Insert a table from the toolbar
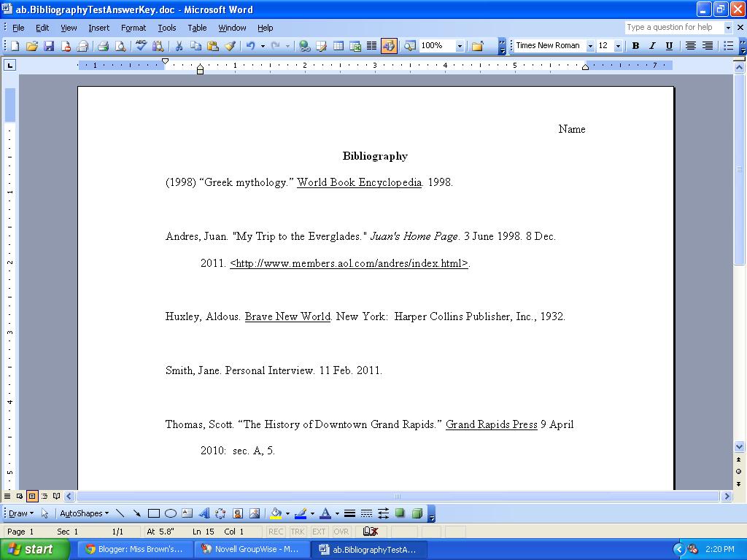This screenshot has height=560, width=747. (338, 45)
